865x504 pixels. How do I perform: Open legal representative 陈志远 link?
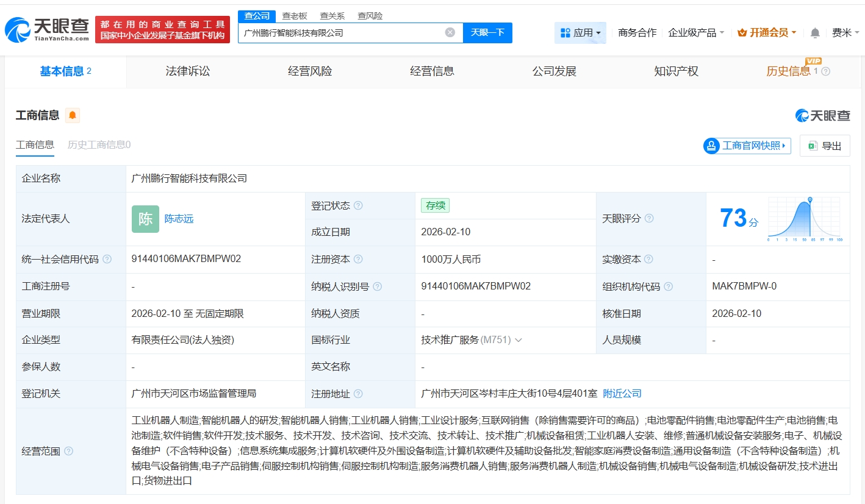pyautogui.click(x=179, y=219)
